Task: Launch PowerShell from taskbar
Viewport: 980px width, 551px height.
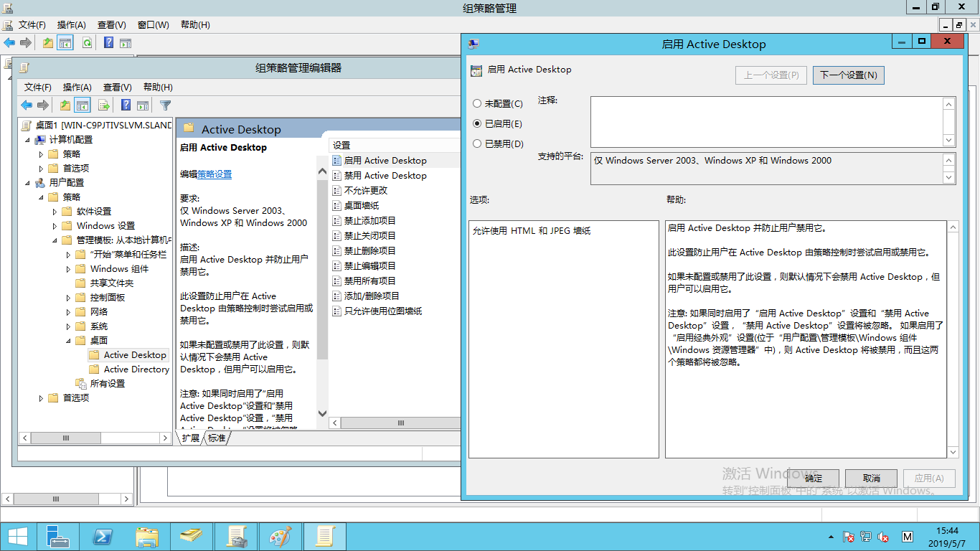Action: tap(103, 536)
